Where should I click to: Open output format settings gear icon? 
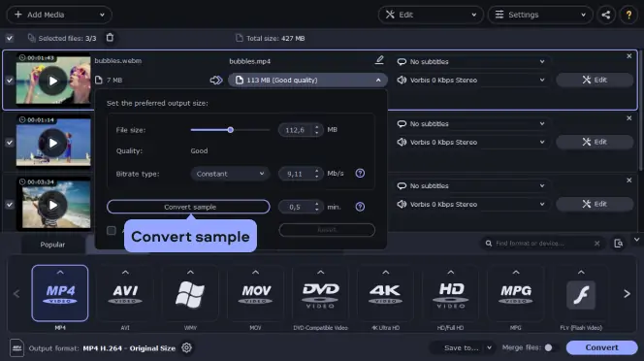(x=186, y=347)
